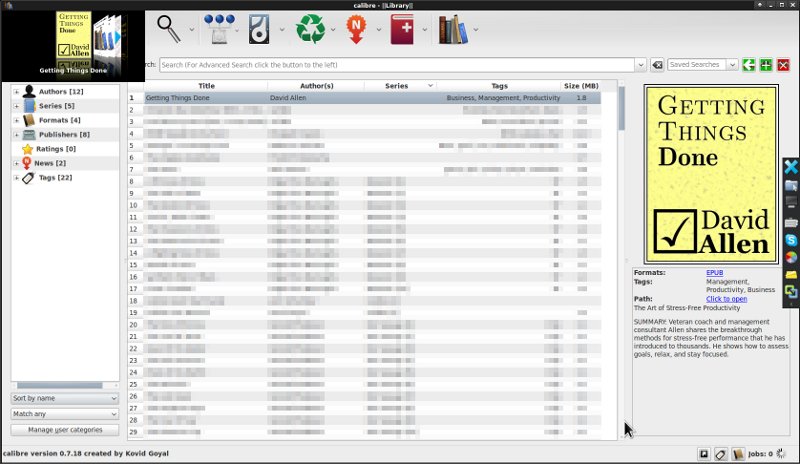Viewport: 800px width, 464px height.
Task: Expand the Formats [4] category
Action: (16, 120)
